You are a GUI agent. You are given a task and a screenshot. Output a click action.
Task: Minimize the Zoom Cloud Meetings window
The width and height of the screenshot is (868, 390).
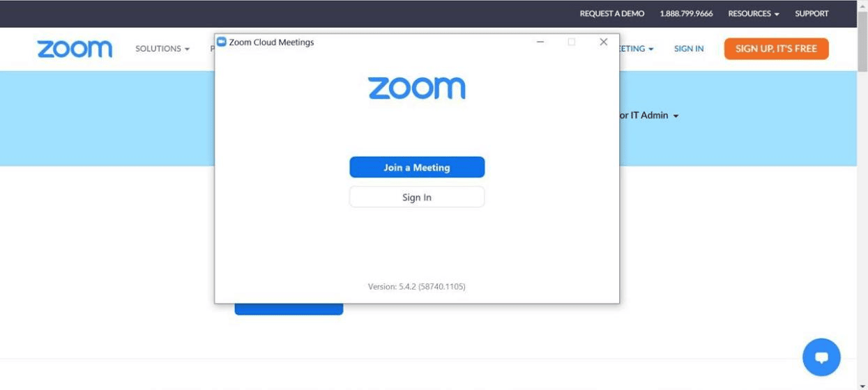(540, 42)
